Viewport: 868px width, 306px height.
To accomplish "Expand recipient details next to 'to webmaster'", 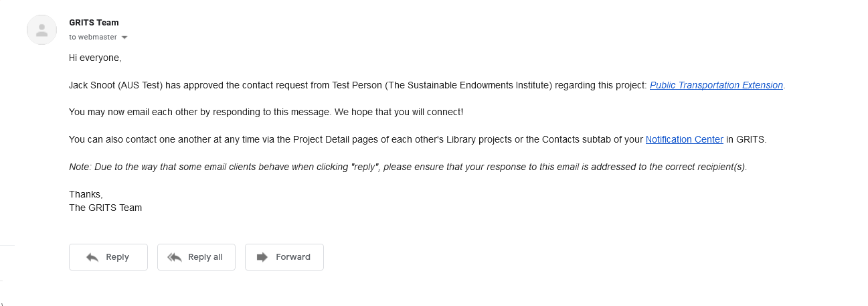I will point(124,37).
